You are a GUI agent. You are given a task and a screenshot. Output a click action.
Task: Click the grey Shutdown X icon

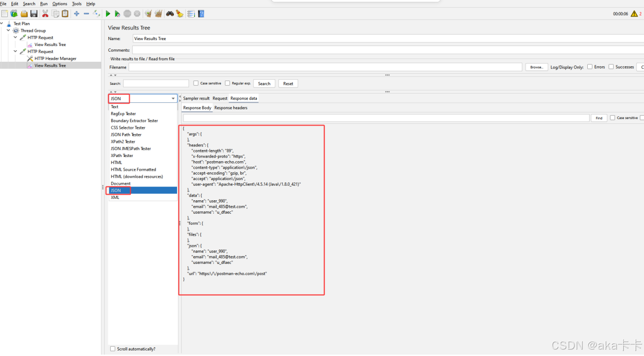(x=137, y=14)
